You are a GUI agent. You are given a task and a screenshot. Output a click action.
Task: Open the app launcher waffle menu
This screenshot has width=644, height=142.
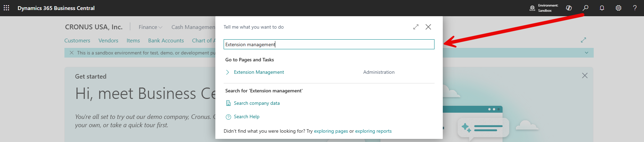6,8
